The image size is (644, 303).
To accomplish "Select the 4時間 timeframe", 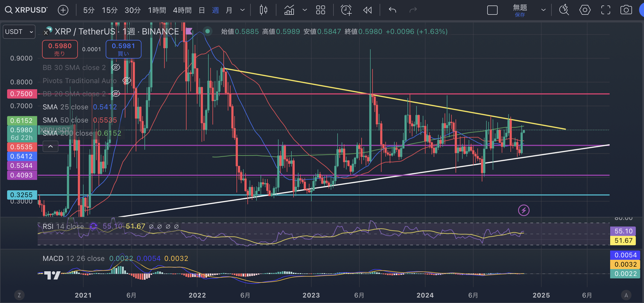I will [x=182, y=10].
